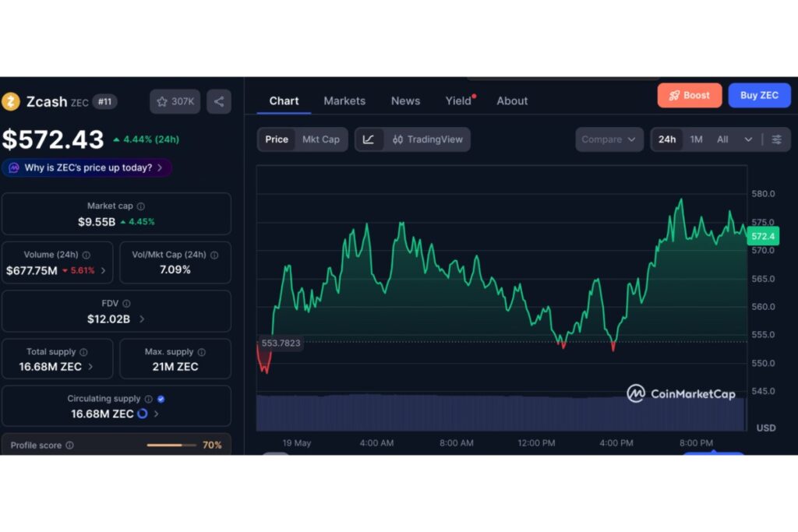The height and width of the screenshot is (532, 798).
Task: Click the Profile score info icon
Action: [69, 446]
